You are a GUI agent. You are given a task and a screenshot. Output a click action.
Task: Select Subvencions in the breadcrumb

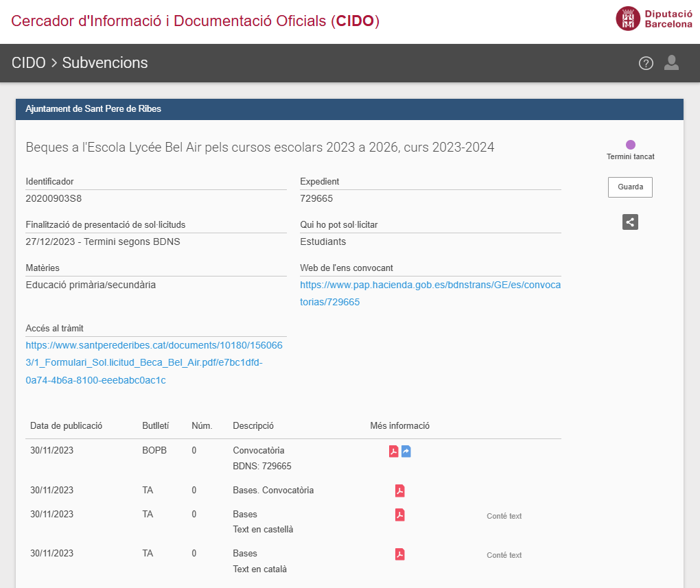[105, 63]
